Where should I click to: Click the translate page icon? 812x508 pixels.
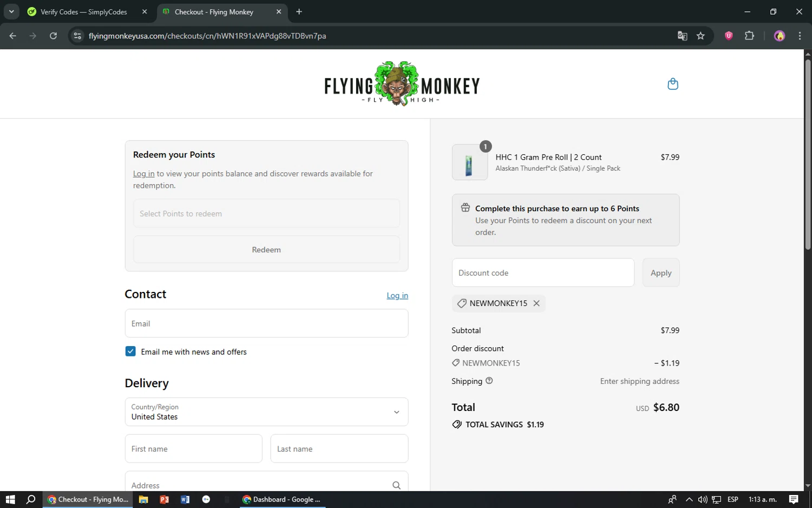[x=682, y=36]
